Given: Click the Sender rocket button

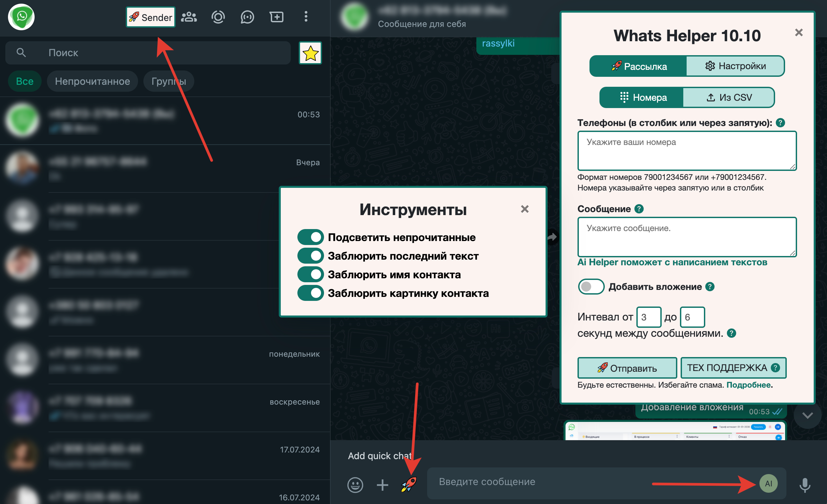Looking at the screenshot, I should click(150, 17).
